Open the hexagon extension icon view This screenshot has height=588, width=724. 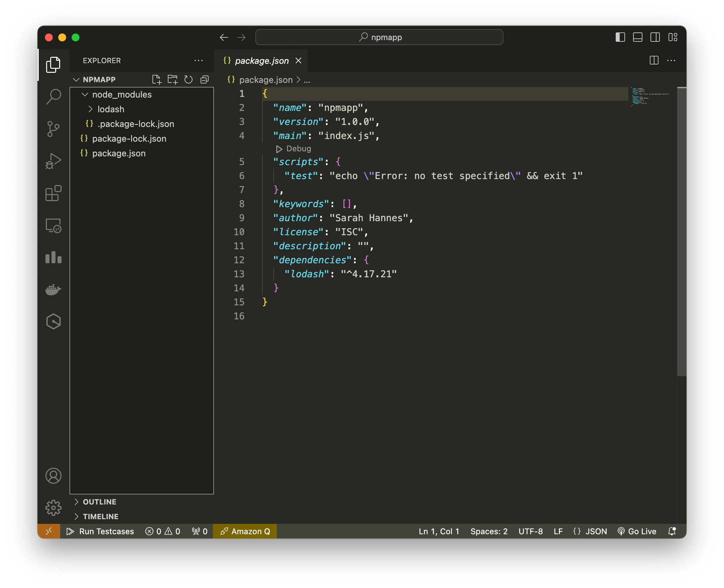(53, 321)
